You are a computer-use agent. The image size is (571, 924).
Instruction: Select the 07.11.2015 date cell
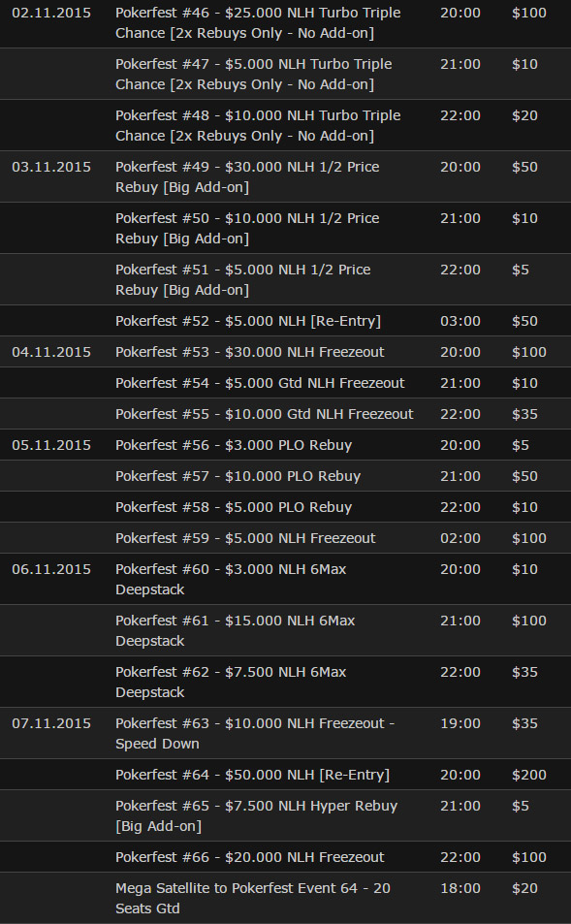coord(51,723)
